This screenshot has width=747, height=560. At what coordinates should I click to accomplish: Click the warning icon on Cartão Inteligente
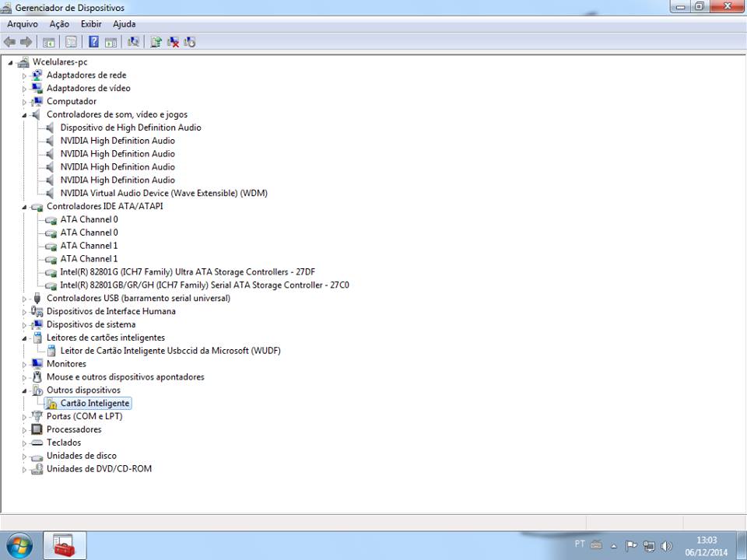coord(51,404)
